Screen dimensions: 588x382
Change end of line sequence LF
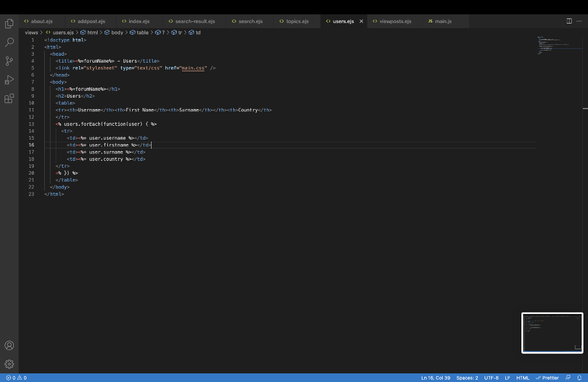tap(508, 378)
